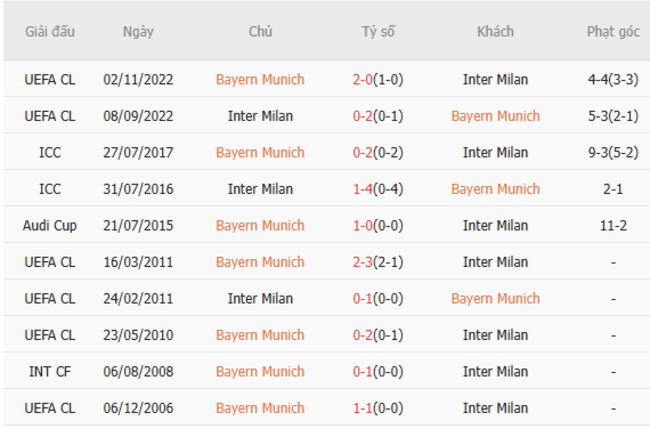Open Bayern Munich away link for 24/02/2011
Viewport: 650px width, 429px height.
pos(495,298)
